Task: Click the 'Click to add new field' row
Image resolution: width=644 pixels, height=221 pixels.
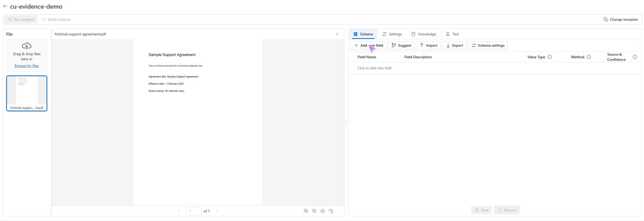Action: click(495, 68)
